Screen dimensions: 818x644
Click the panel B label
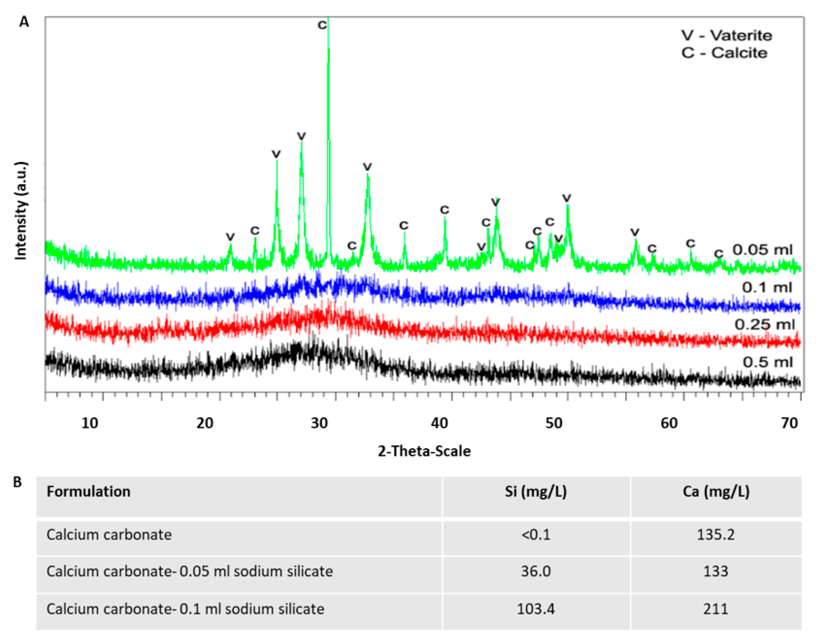pyautogui.click(x=17, y=482)
